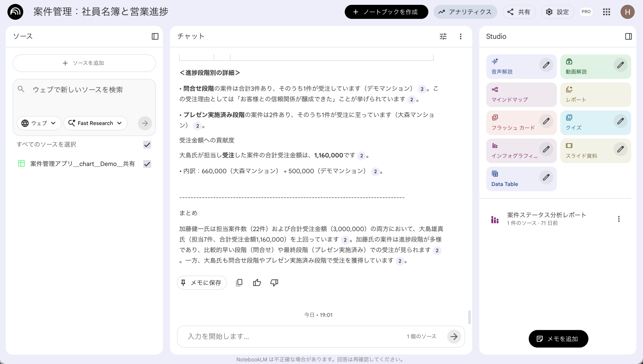Collapse the sources panel icon

coord(155,36)
